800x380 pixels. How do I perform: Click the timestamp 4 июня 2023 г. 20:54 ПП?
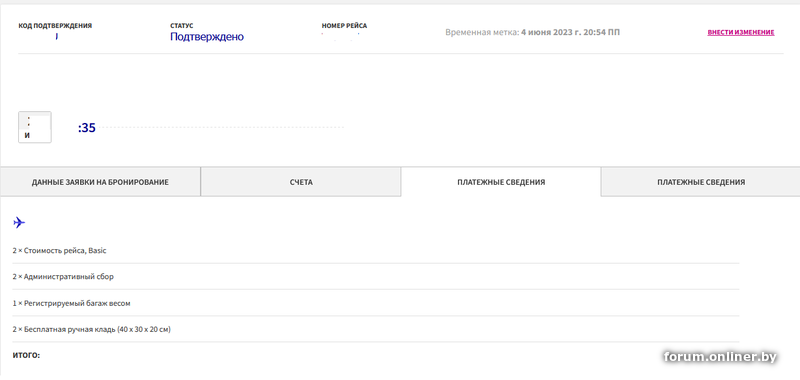click(x=570, y=32)
